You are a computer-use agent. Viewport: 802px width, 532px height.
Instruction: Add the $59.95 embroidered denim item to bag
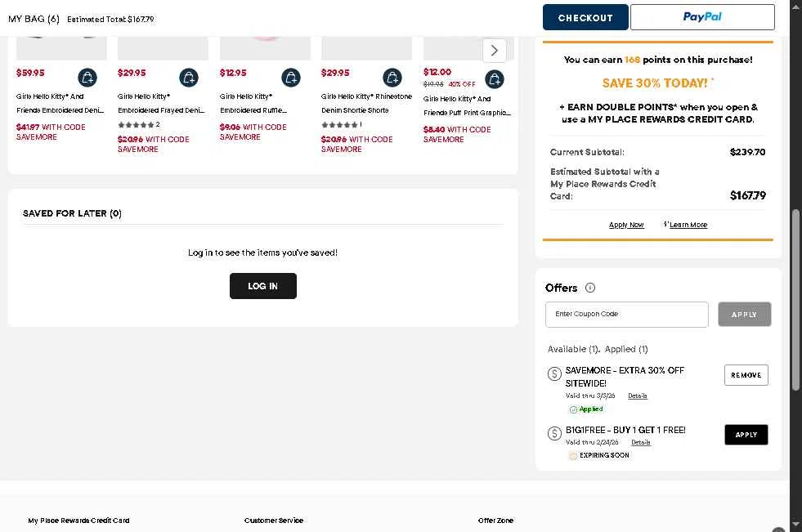pos(87,78)
